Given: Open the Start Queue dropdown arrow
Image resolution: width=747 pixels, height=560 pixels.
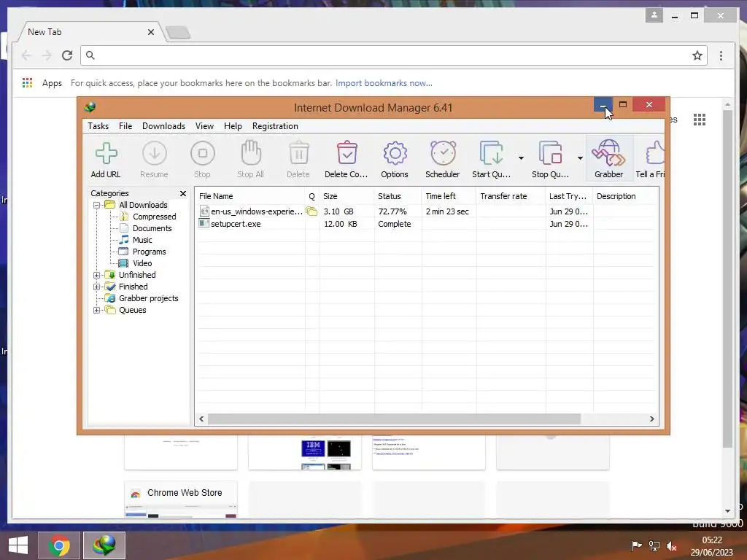Looking at the screenshot, I should (x=521, y=158).
